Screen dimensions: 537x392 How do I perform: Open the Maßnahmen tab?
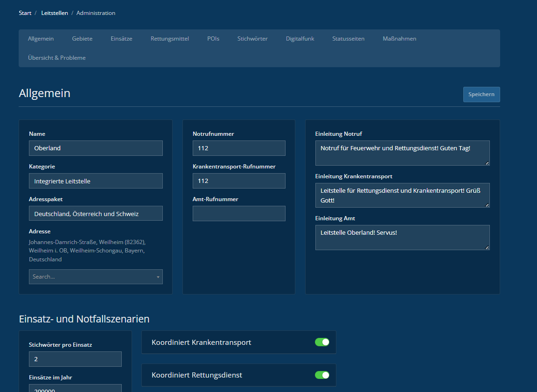(399, 39)
